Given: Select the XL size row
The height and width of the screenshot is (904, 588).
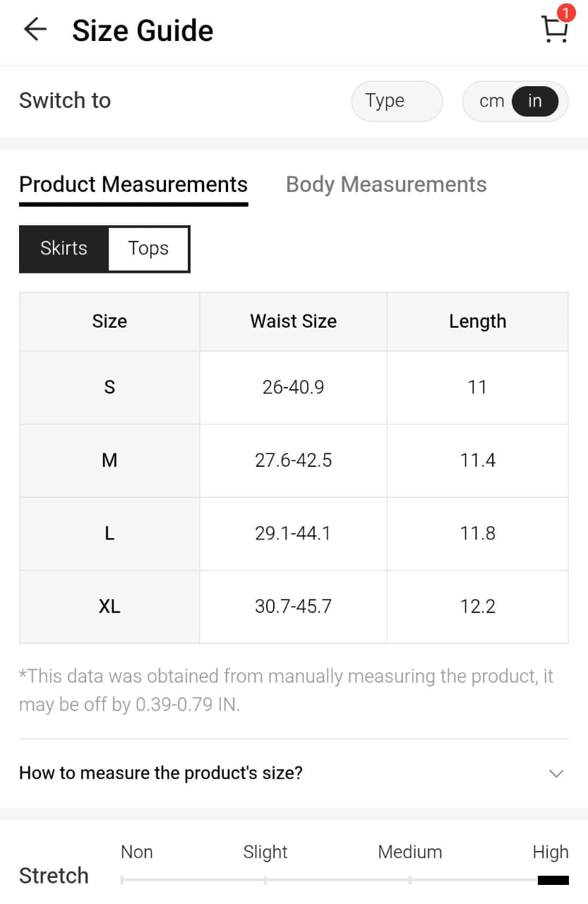Looking at the screenshot, I should coord(109,607).
